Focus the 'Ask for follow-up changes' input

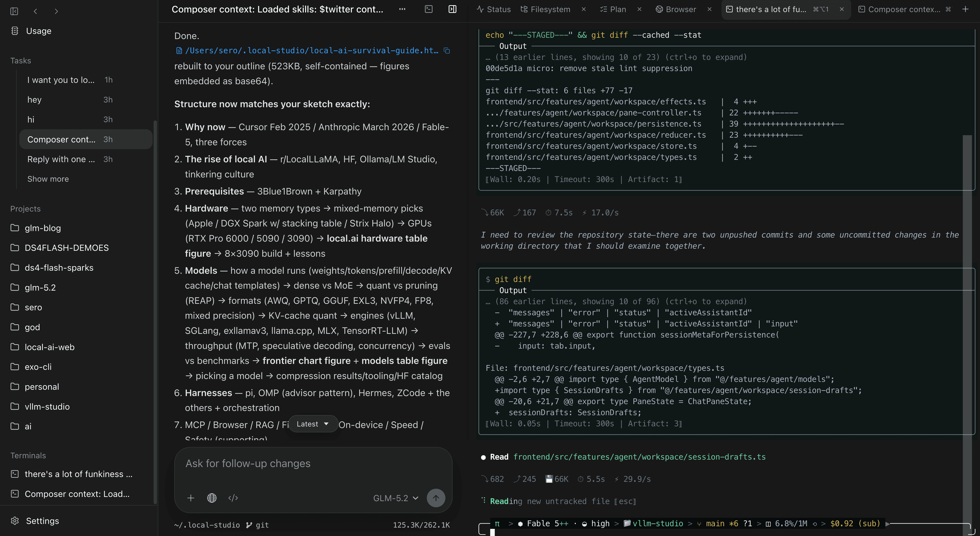[313, 463]
